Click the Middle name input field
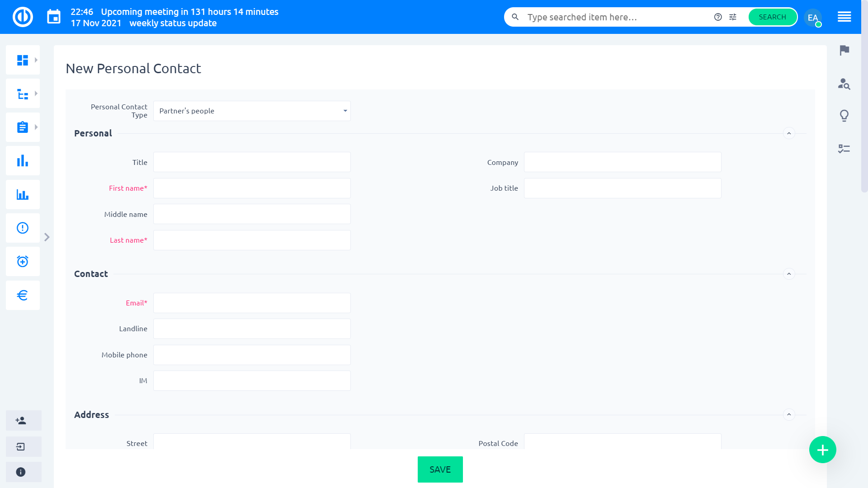The height and width of the screenshot is (488, 868). (x=252, y=214)
